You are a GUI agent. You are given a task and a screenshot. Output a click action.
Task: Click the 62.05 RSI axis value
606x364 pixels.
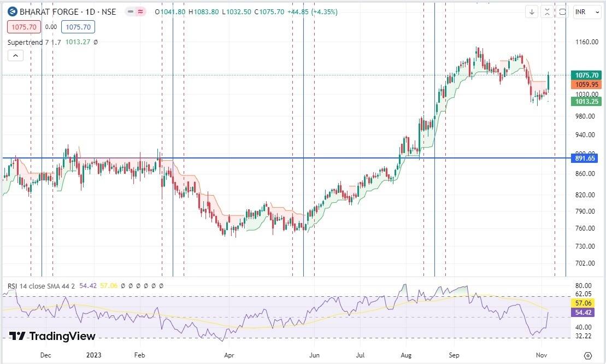[x=583, y=294]
